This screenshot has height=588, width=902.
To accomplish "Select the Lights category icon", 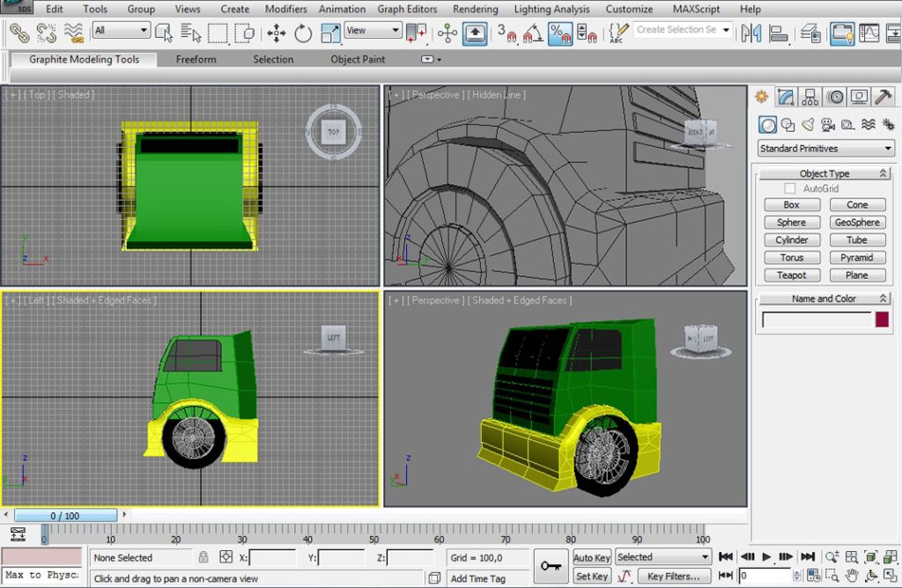I will pos(808,125).
